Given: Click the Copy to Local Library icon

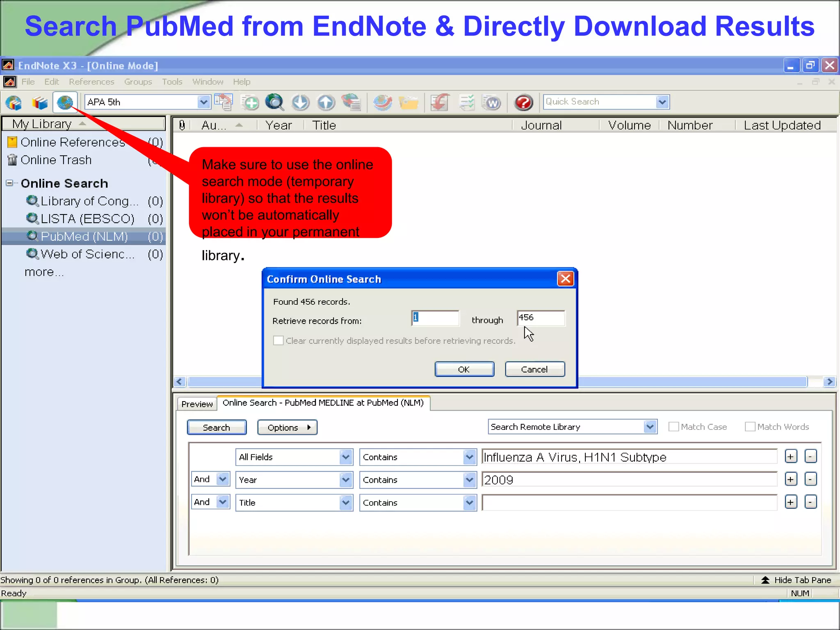Looking at the screenshot, I should [x=224, y=103].
